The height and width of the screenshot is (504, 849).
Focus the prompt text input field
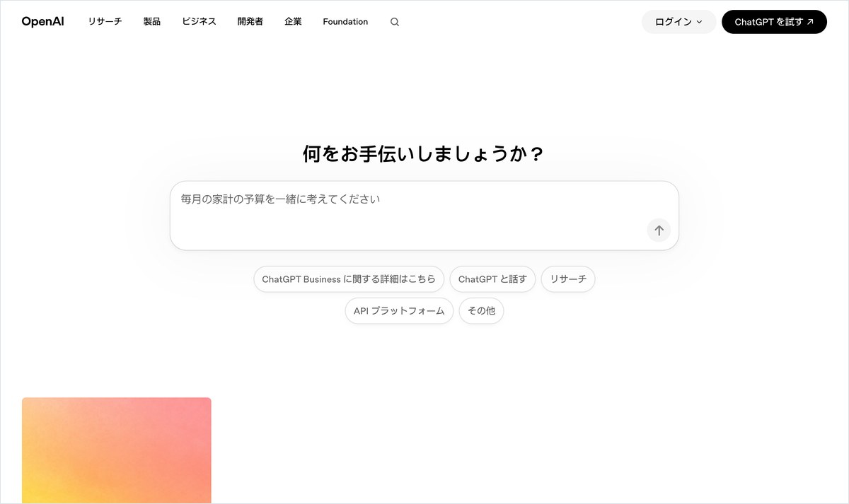click(424, 216)
